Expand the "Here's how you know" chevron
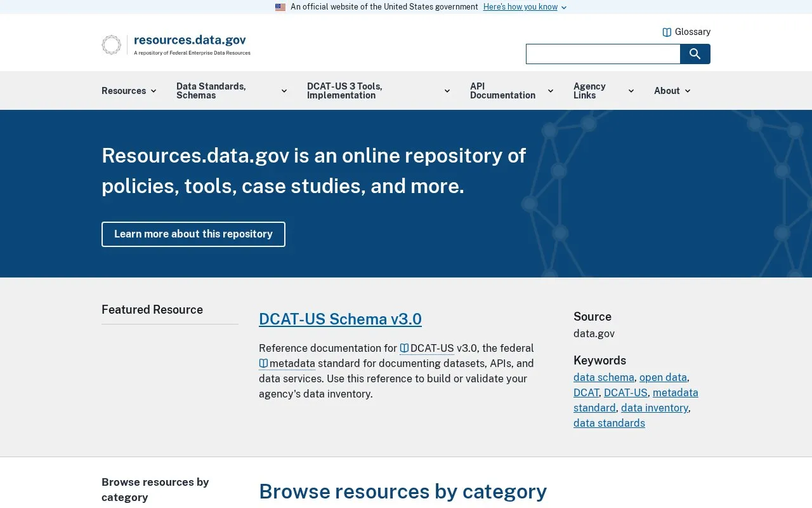Viewport: 812px width, 508px height. 564,8
